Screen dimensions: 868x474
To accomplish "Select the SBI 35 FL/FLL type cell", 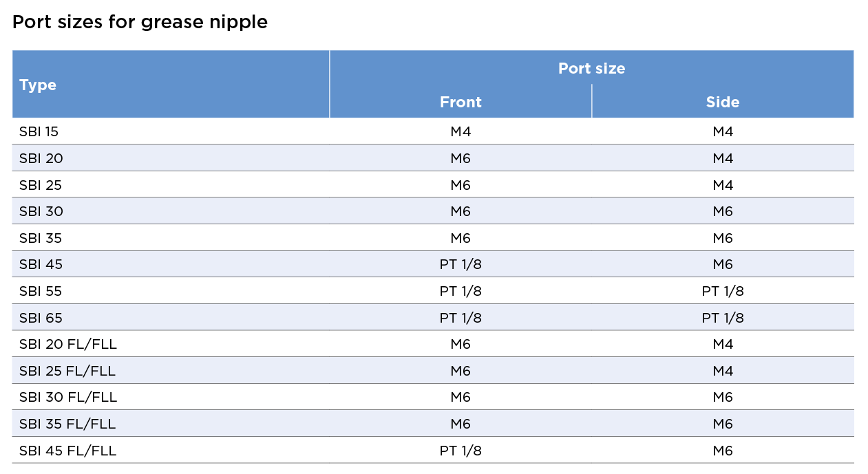I will (x=67, y=424).
